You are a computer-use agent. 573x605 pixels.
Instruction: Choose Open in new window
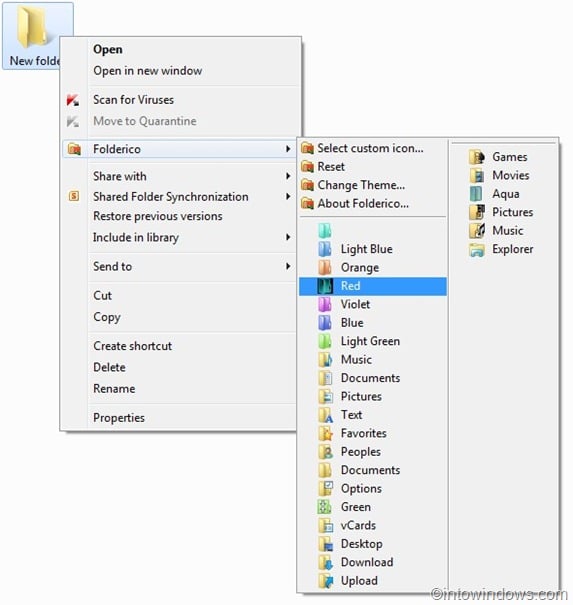pyautogui.click(x=147, y=71)
